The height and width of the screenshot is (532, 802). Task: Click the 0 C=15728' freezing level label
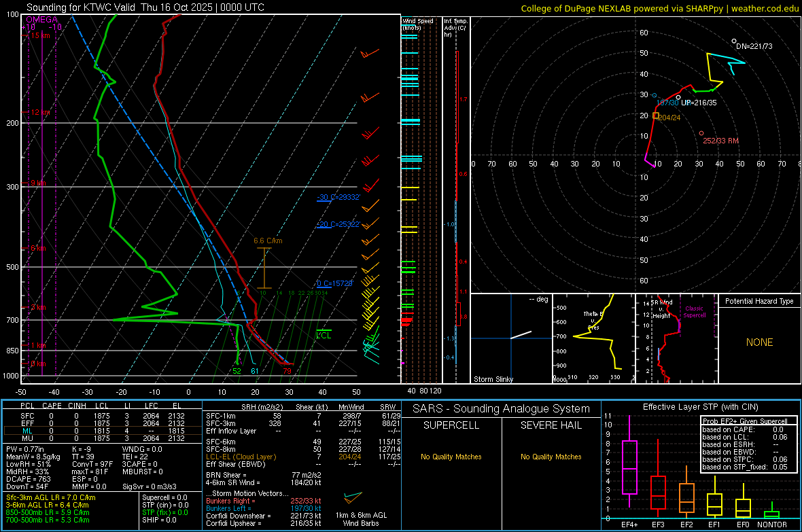[x=334, y=283]
